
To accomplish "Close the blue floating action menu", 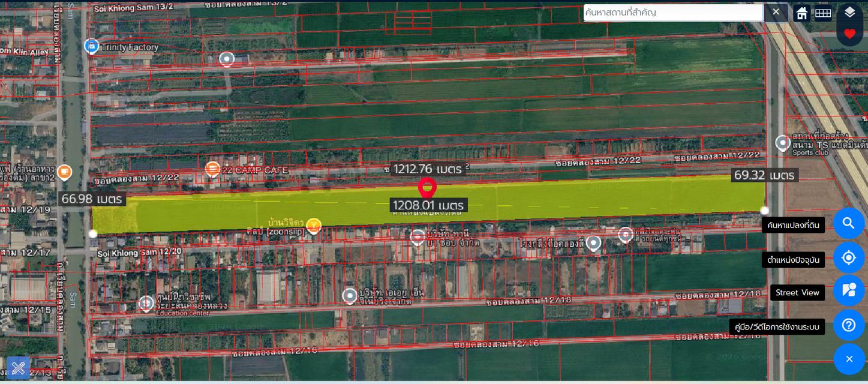I will [x=849, y=359].
